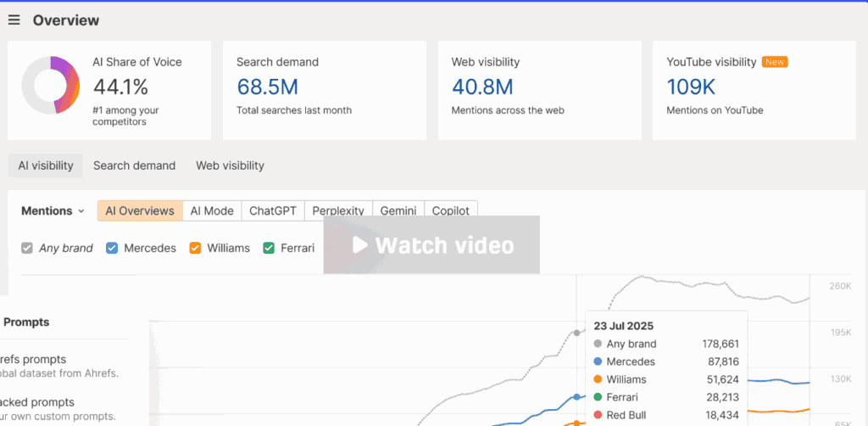Select the AI Mode platform tab
This screenshot has width=868, height=426.
pos(212,211)
